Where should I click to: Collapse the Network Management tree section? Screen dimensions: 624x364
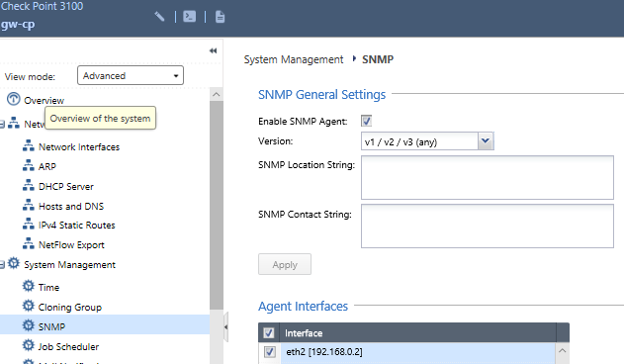coord(2,125)
